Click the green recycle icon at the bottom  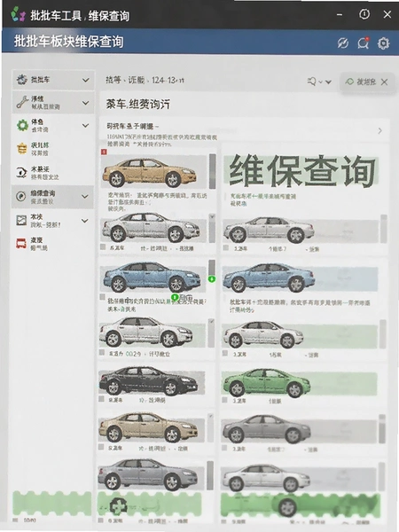tap(119, 506)
